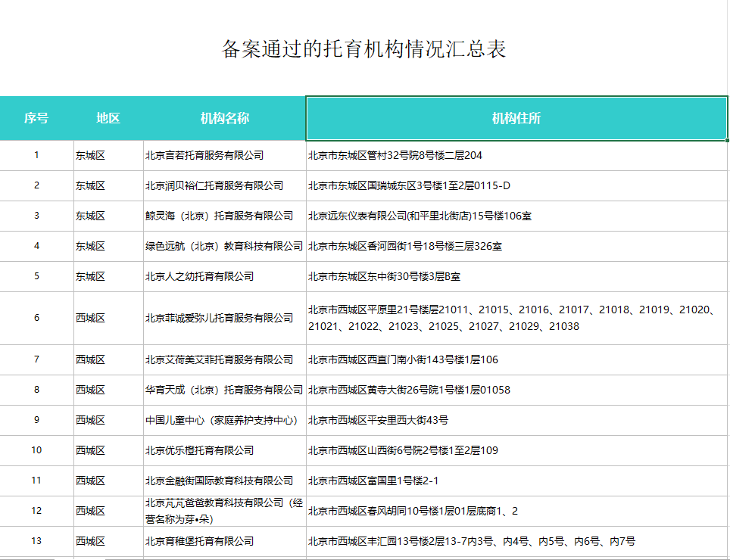The width and height of the screenshot is (730, 560).
Task: Select the 东城区 cell in row 1
Action: point(90,155)
